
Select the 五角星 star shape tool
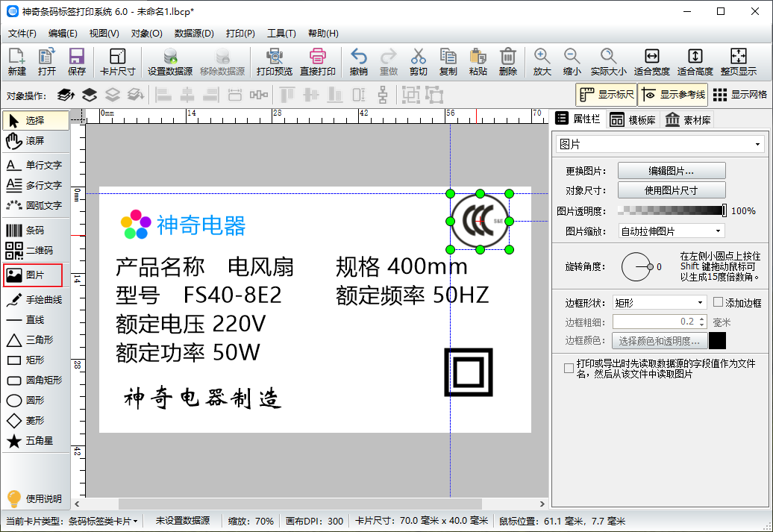(34, 441)
